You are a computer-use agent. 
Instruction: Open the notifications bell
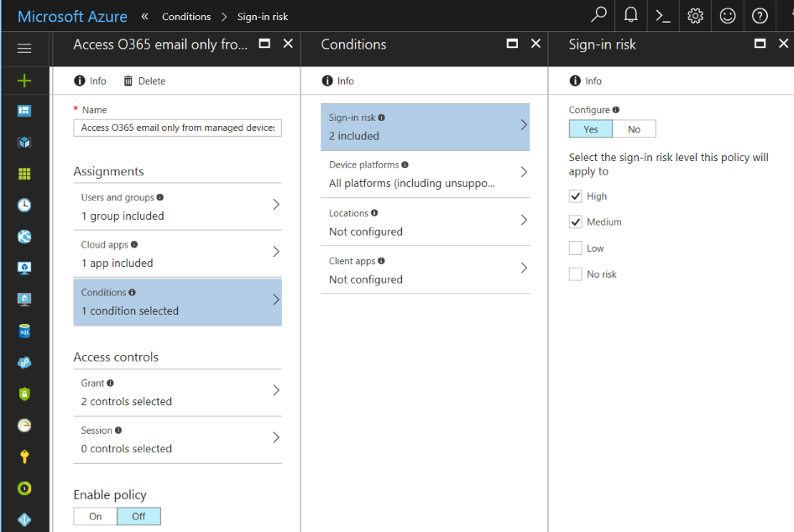coord(631,16)
